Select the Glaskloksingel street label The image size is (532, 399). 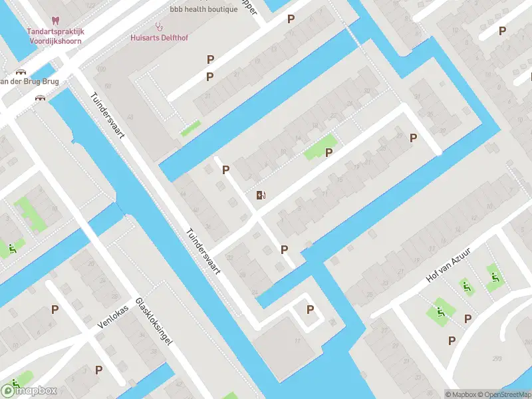click(154, 321)
